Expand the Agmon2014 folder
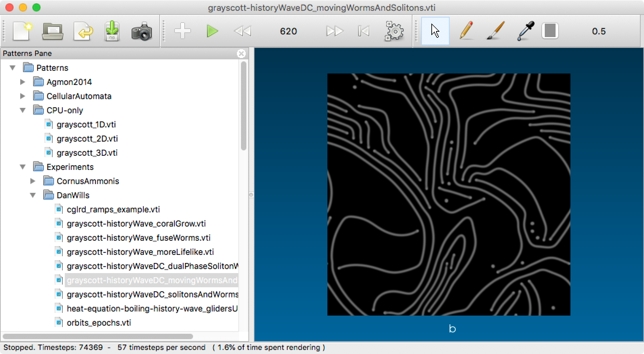The width and height of the screenshot is (644, 354). (x=23, y=82)
